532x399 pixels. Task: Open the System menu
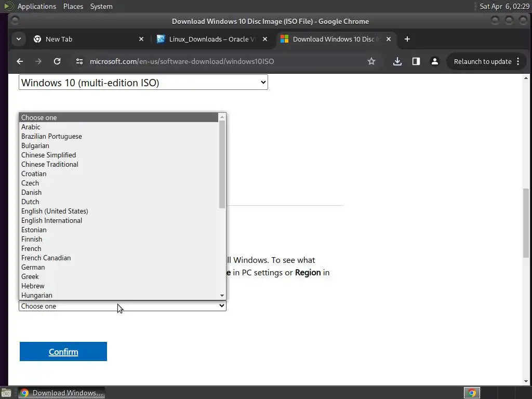[x=101, y=6]
